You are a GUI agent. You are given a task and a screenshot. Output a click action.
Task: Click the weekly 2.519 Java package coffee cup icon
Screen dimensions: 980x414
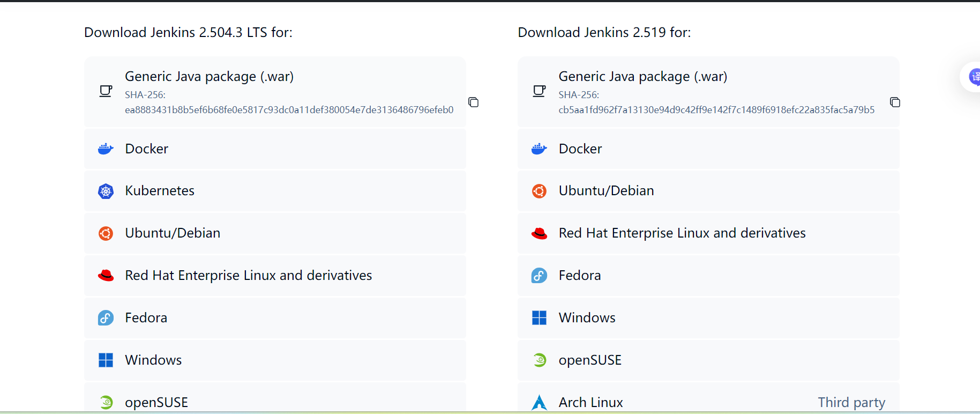pos(539,91)
